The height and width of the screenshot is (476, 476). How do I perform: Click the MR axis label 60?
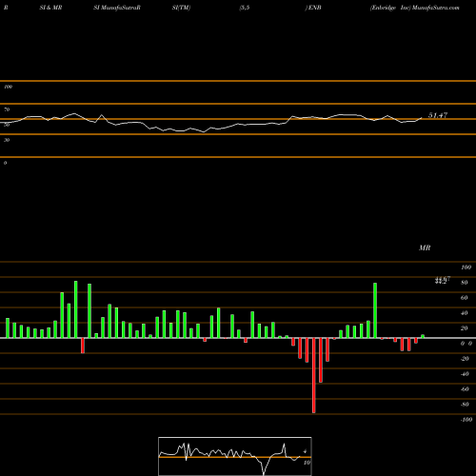[x=465, y=298]
